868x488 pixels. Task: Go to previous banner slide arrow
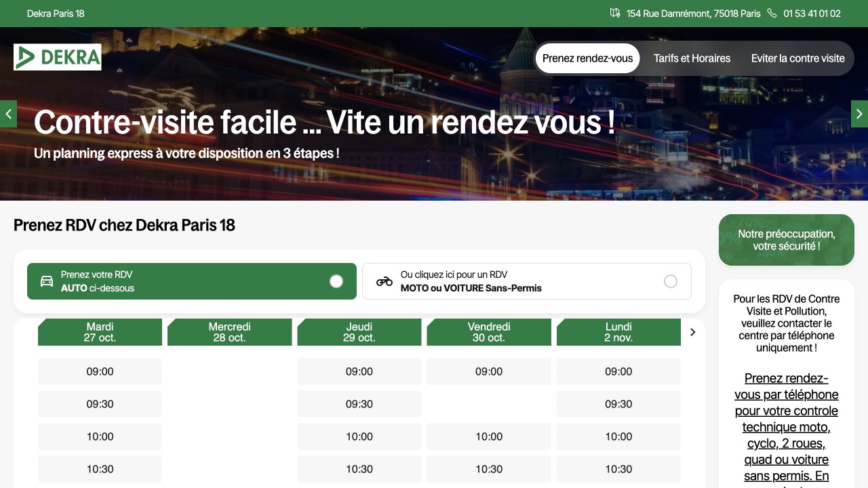(x=8, y=114)
